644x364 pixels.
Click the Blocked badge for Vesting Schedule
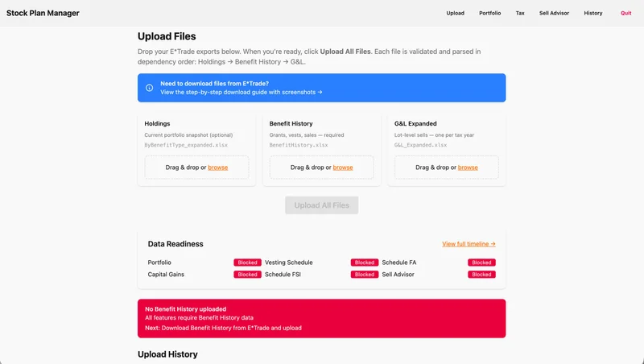point(365,263)
